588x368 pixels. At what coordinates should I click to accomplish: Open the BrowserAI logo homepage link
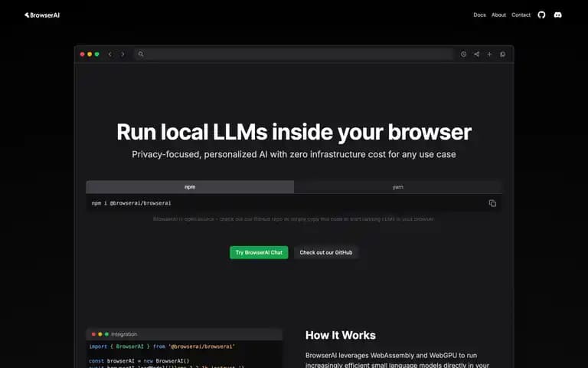(x=42, y=15)
